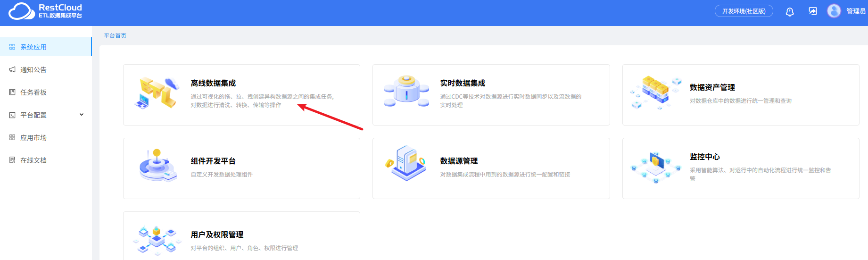Click the 组件开发平台 illustration icon

[158, 166]
